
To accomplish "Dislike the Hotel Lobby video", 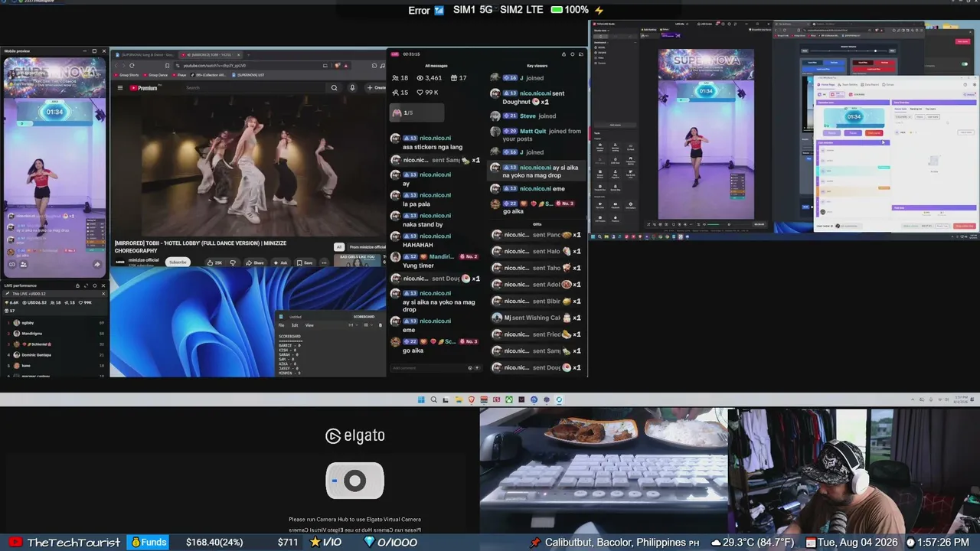I will coord(233,262).
